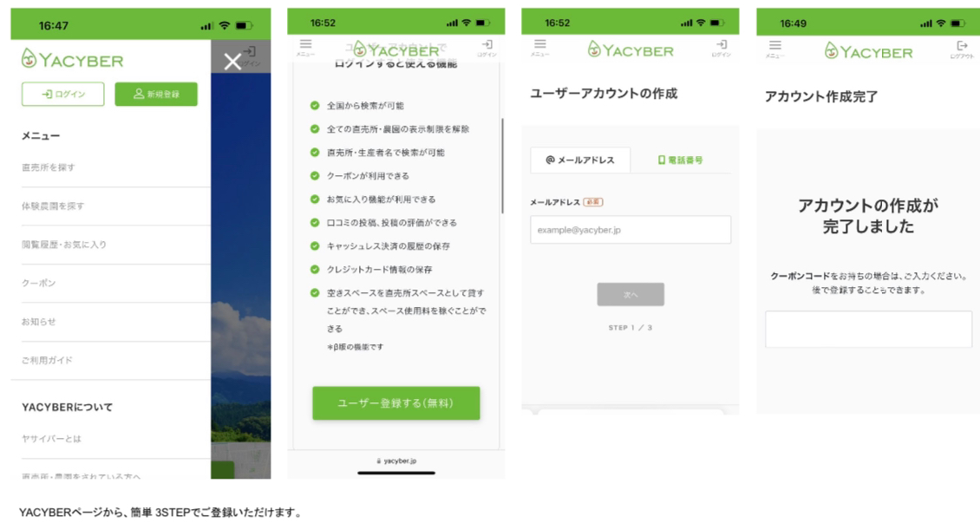This screenshot has width=980, height=523.
Task: Click the YACYBER logo in the menu drawer
Action: tap(72, 59)
